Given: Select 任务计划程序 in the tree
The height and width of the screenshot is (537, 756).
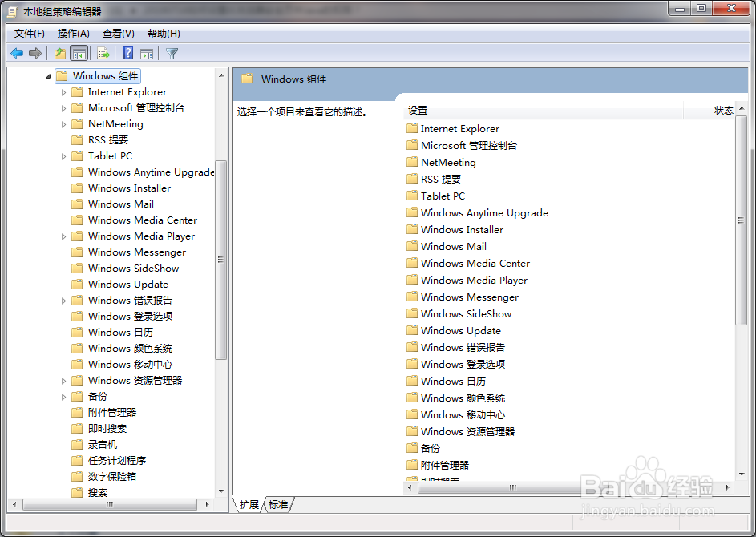Looking at the screenshot, I should tap(117, 460).
